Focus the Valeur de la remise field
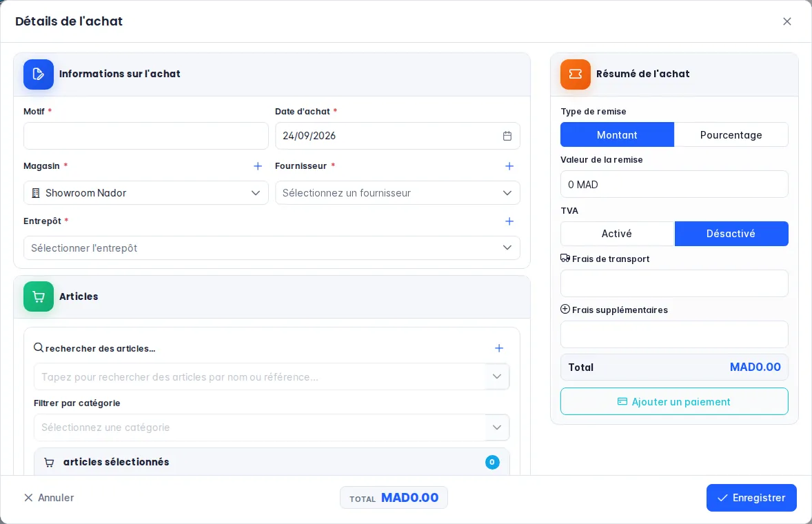This screenshot has height=524, width=812. [674, 184]
